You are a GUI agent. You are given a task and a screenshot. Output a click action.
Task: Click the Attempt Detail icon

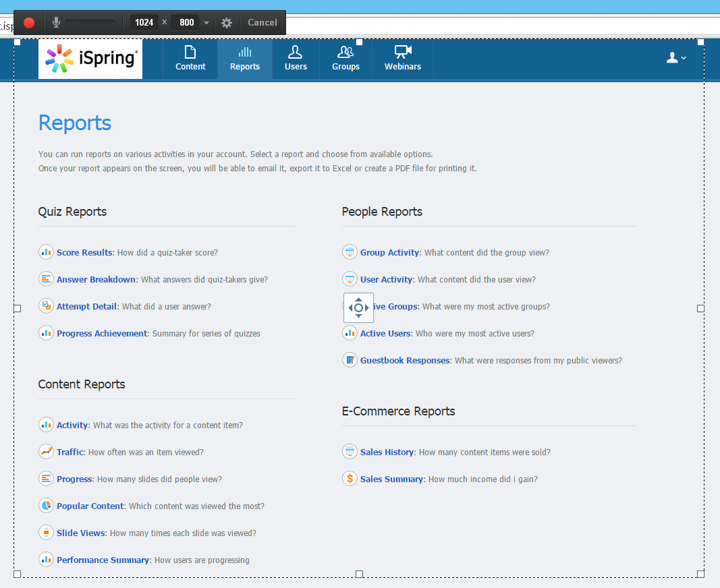pos(46,306)
